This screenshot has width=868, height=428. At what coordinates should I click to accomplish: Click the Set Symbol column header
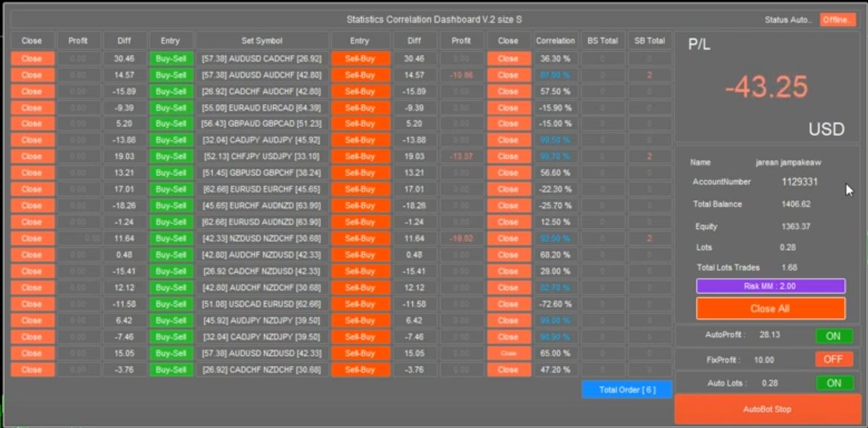262,40
